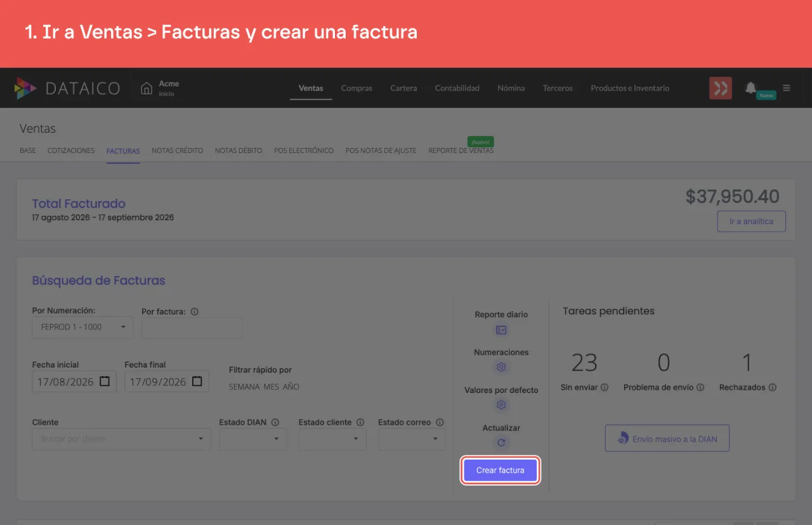
Task: Filter quickly by AÑO
Action: click(x=291, y=387)
